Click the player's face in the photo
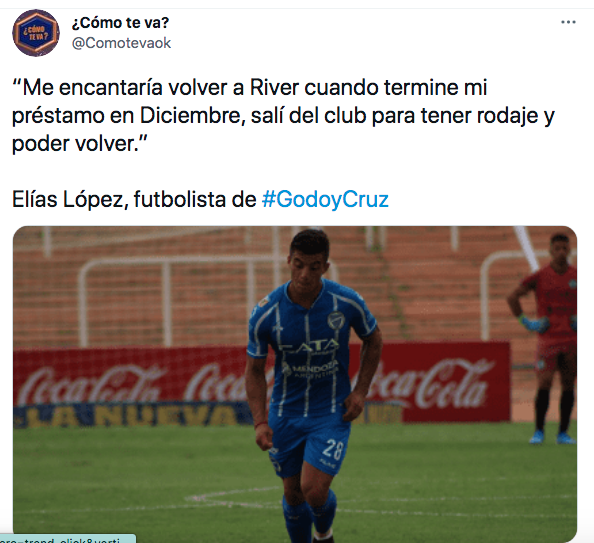Image resolution: width=594 pixels, height=543 pixels. pos(309,268)
